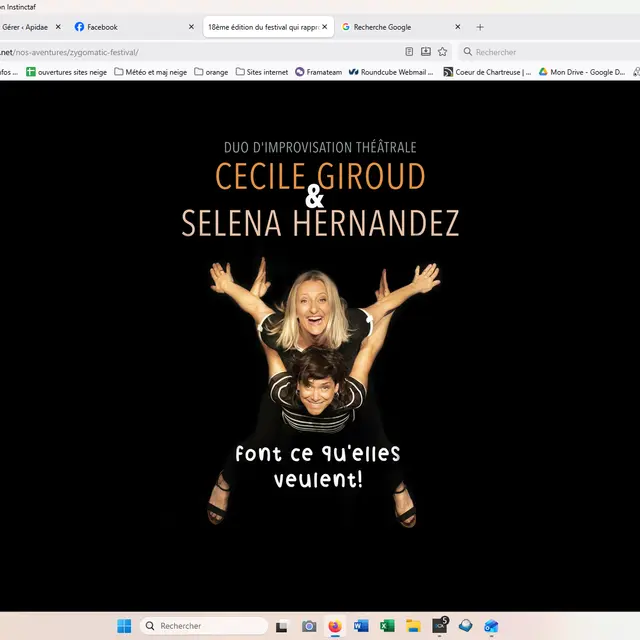This screenshot has width=640, height=640.
Task: Focus the browser Rechercher search box
Action: (x=549, y=52)
